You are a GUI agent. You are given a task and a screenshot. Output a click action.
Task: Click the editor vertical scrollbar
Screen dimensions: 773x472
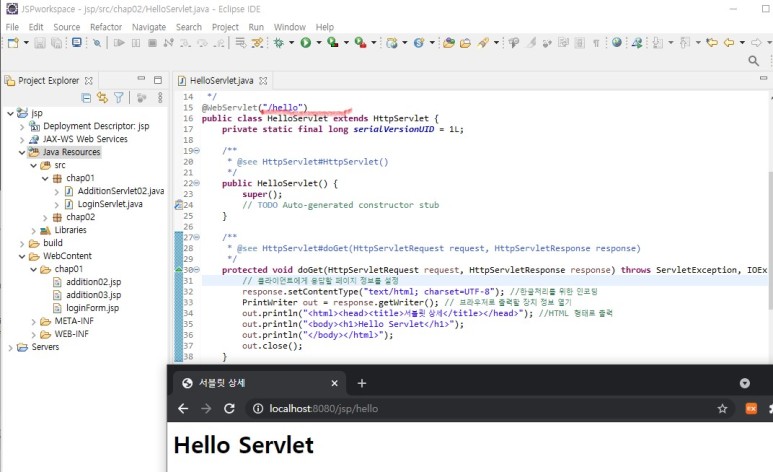point(770,241)
